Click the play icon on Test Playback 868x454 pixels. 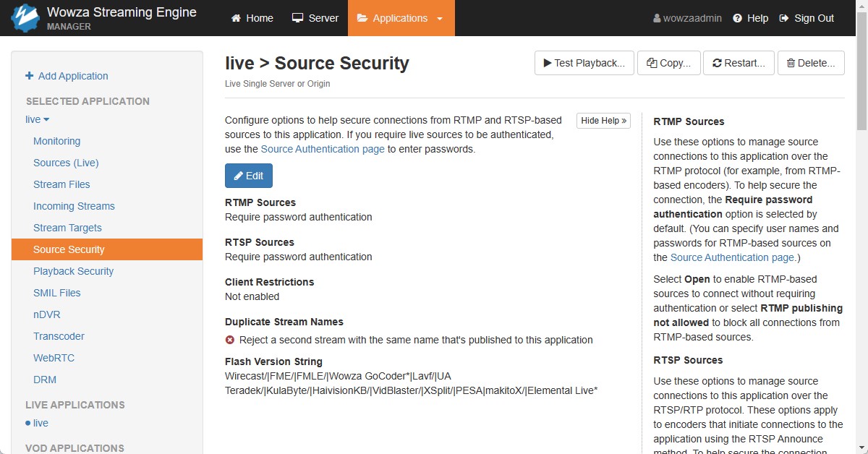[548, 63]
